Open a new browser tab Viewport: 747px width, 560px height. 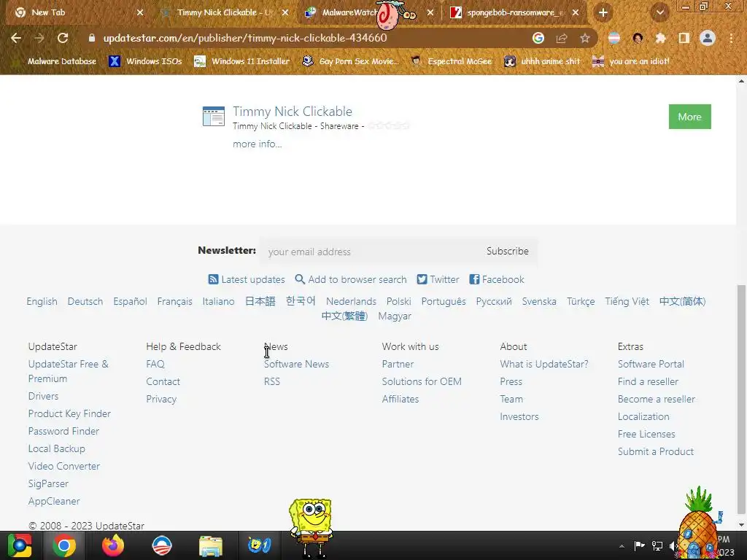[x=603, y=12]
